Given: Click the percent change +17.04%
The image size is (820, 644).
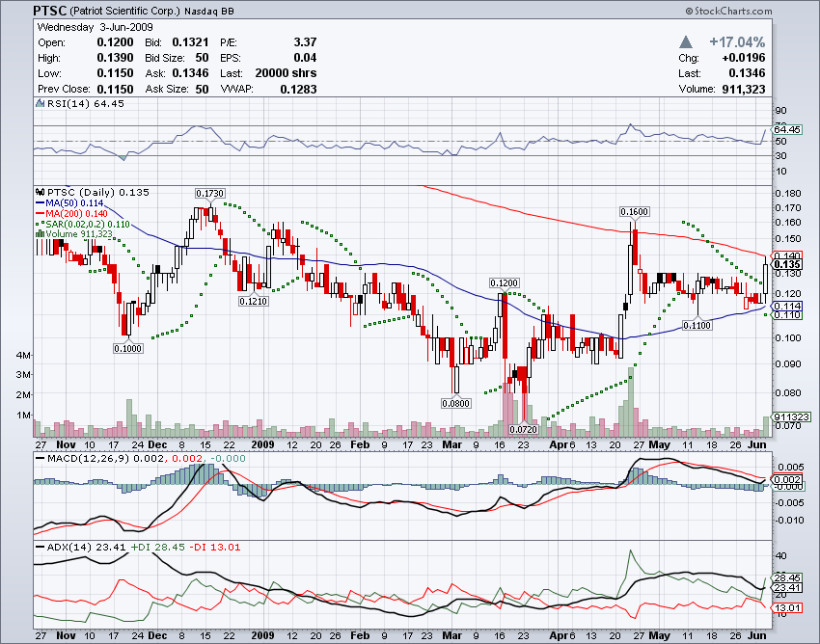Looking at the screenshot, I should (737, 42).
